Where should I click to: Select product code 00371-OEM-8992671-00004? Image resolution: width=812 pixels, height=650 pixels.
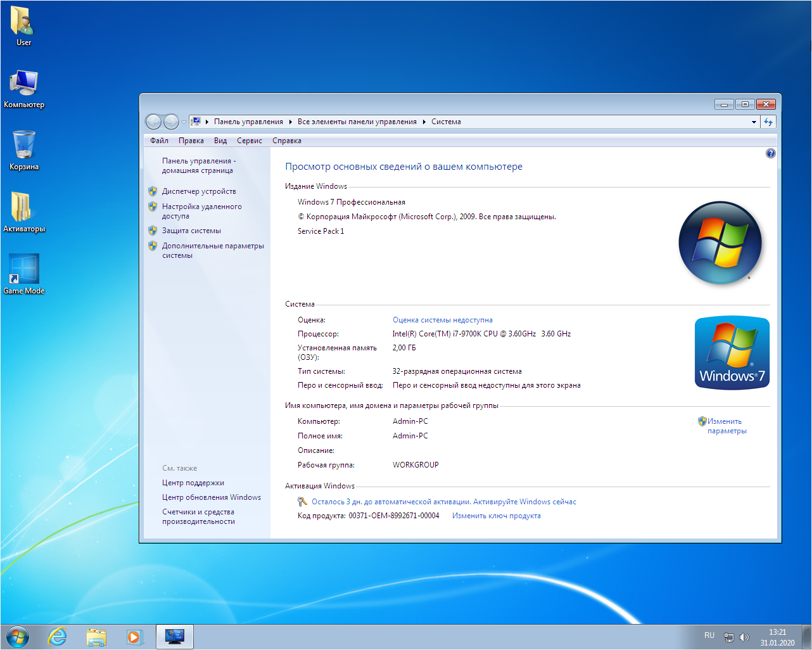[x=393, y=516]
